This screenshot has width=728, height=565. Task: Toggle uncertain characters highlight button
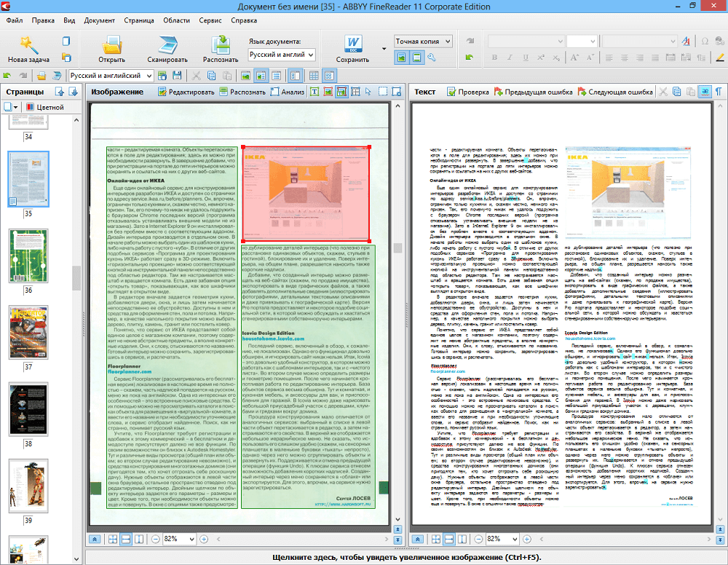(704, 92)
